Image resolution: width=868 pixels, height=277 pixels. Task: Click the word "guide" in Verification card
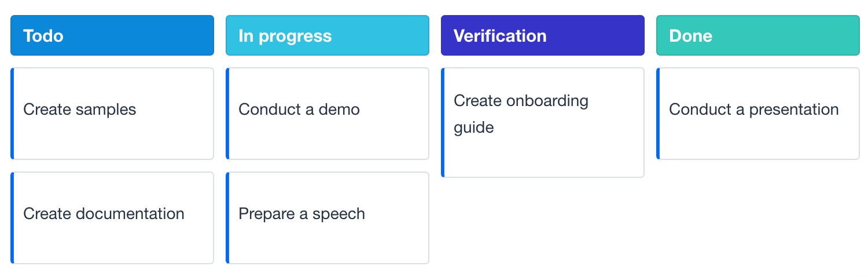473,127
